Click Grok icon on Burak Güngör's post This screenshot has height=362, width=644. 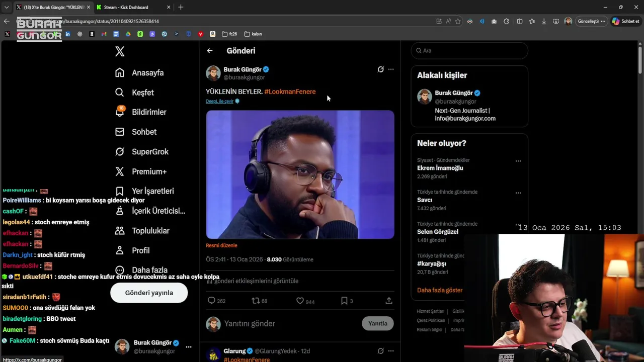coord(381,69)
